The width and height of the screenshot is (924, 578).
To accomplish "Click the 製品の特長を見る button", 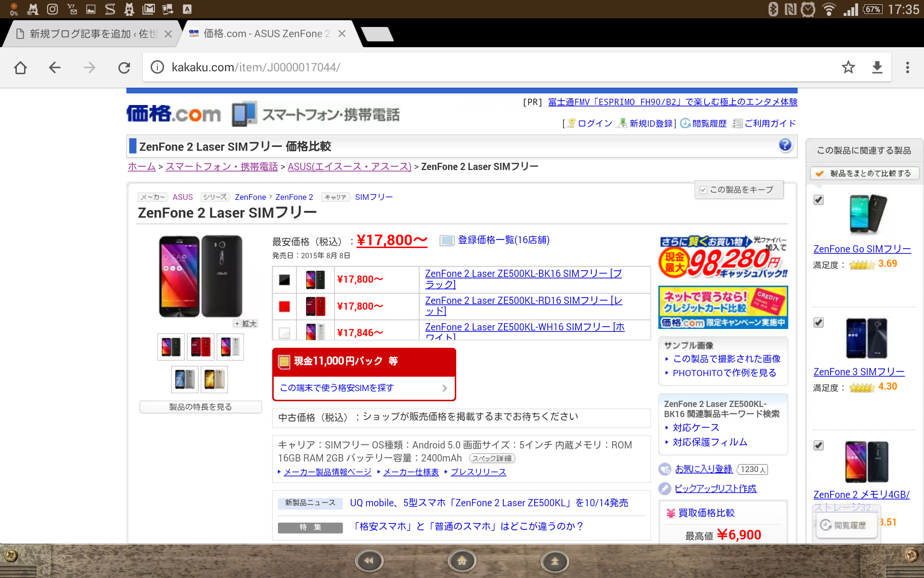I will tap(200, 407).
